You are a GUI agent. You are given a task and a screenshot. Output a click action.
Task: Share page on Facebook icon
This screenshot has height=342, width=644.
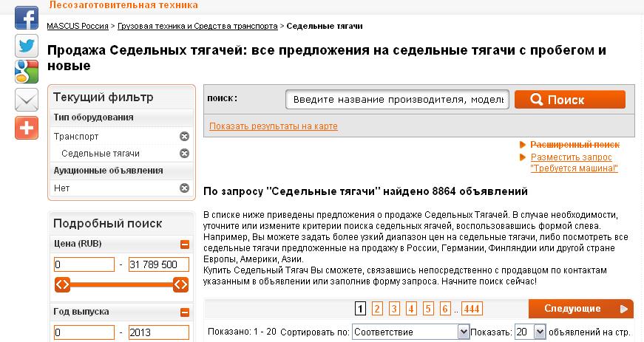pyautogui.click(x=27, y=18)
